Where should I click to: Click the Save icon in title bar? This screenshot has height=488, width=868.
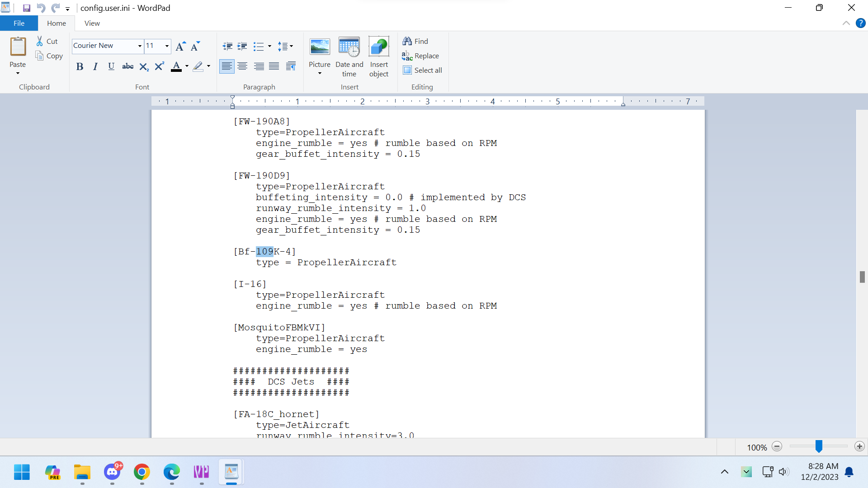coord(26,8)
